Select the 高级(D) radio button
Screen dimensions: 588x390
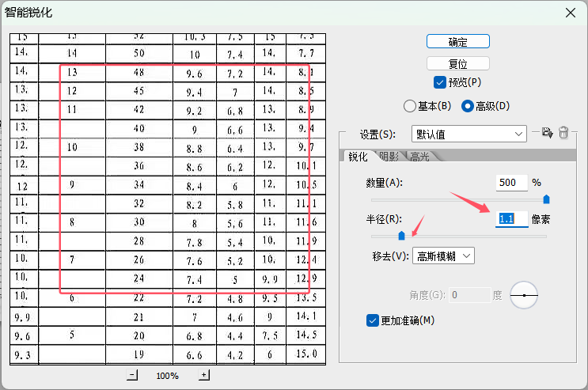tap(467, 106)
